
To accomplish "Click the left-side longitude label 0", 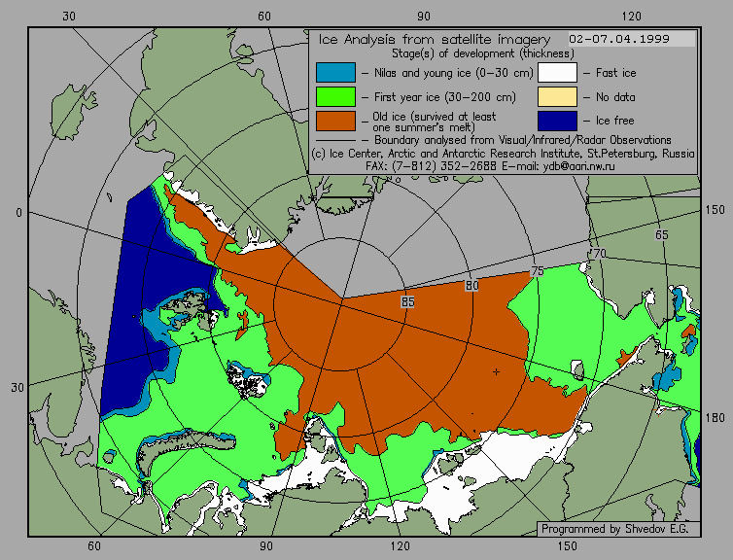I will click(x=18, y=213).
